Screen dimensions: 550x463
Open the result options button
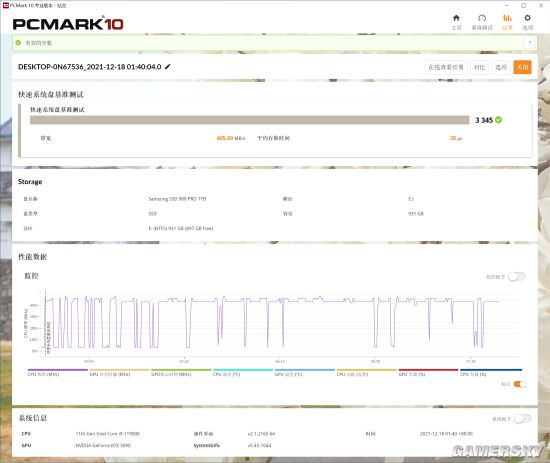[x=501, y=67]
